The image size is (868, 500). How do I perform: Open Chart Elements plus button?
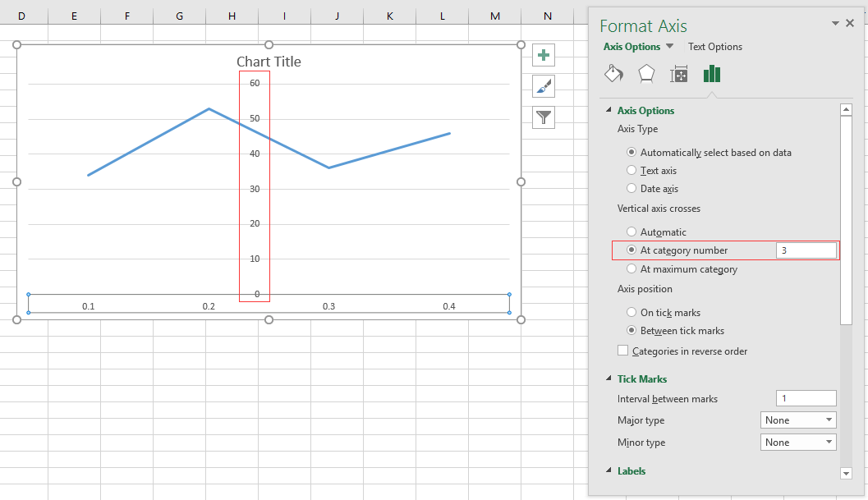point(543,55)
